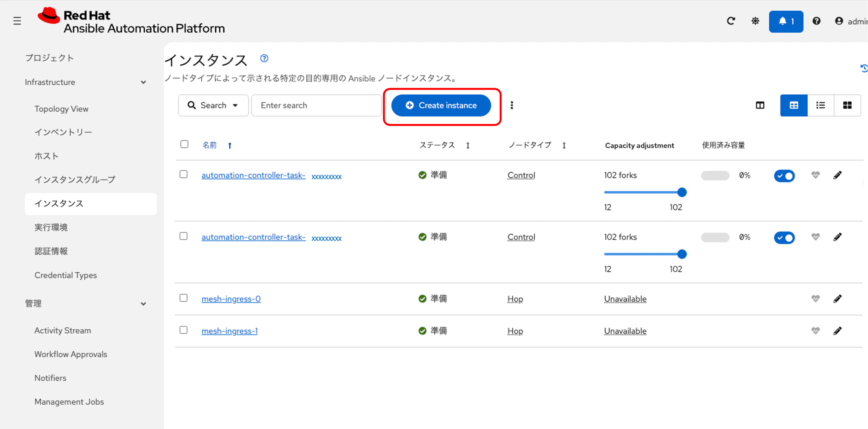
Task: Sort the table by ステータス column
Action: click(468, 145)
